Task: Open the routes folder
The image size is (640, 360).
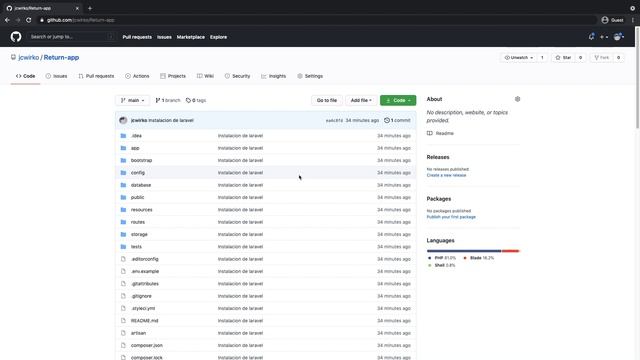Action: (138, 222)
